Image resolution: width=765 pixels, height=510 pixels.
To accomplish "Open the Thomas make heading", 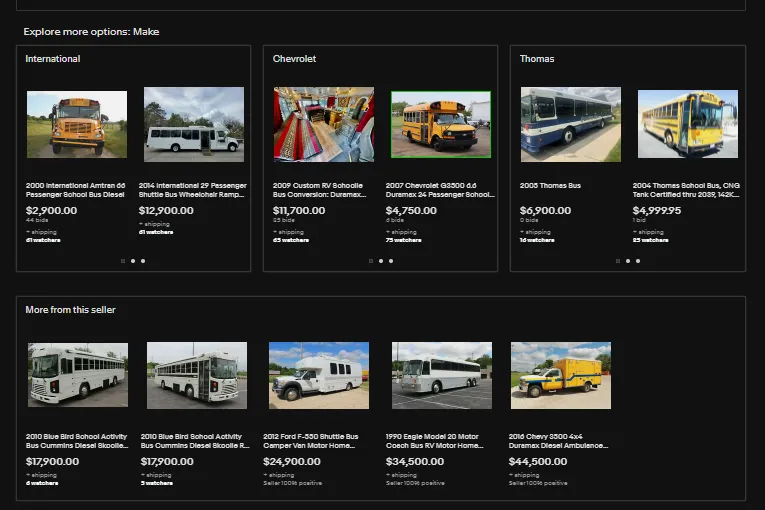I will click(x=537, y=59).
